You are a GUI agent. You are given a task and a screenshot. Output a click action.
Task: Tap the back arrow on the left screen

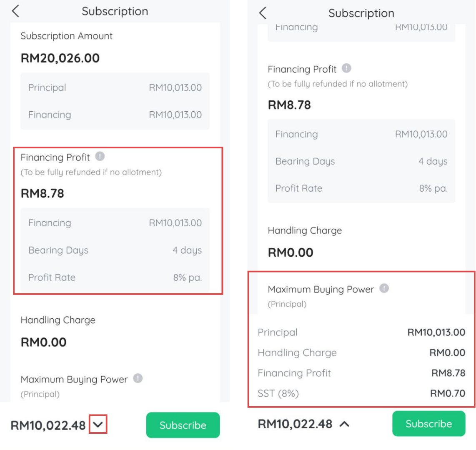pyautogui.click(x=16, y=11)
